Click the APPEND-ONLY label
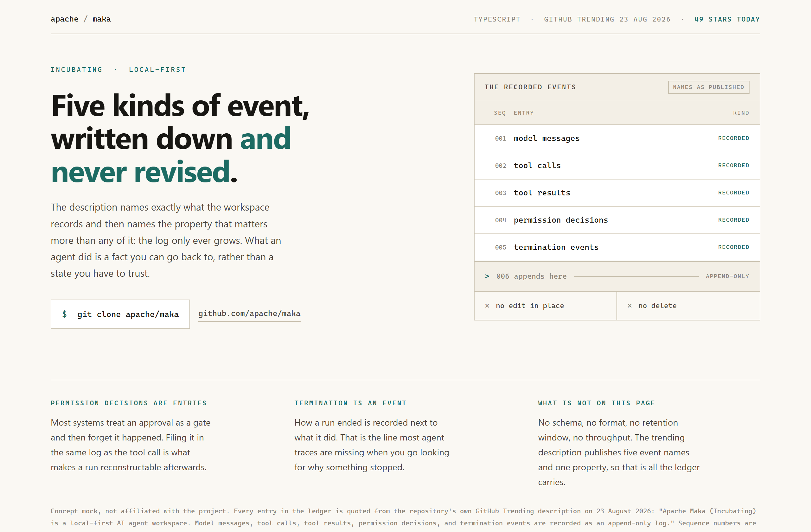Image resolution: width=811 pixels, height=532 pixels. point(727,276)
